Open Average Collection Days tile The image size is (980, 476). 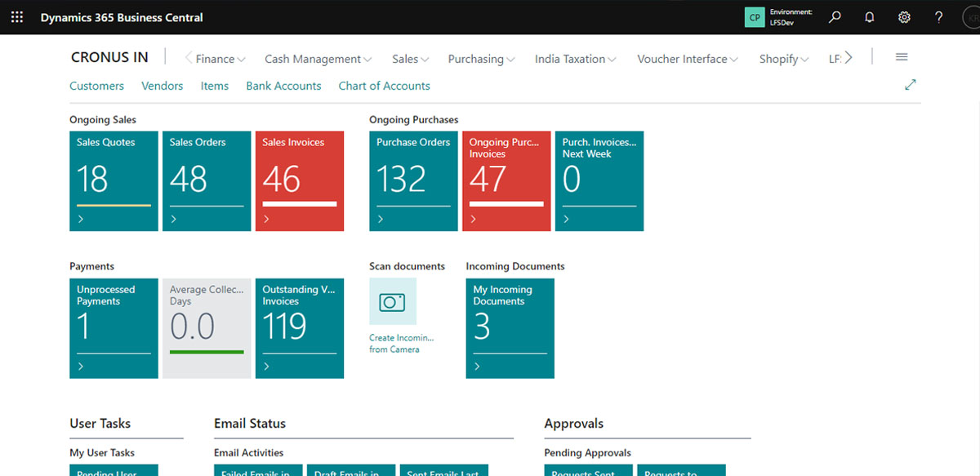207,328
